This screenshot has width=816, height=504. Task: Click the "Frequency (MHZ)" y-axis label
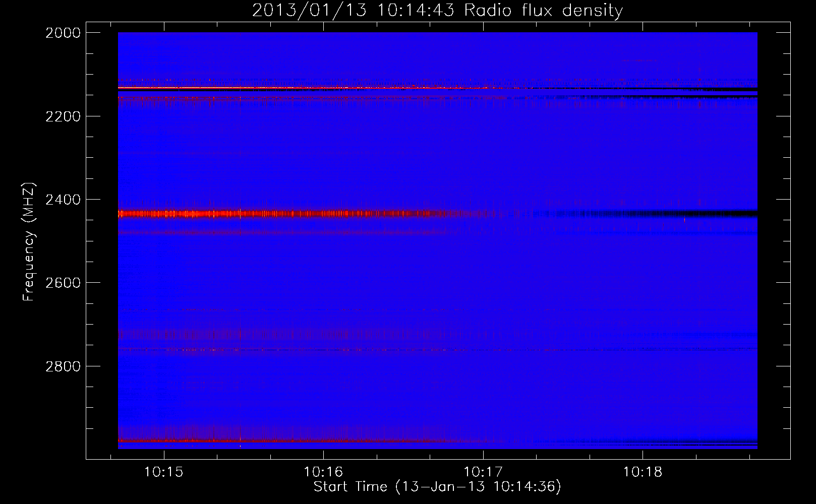pos(29,242)
